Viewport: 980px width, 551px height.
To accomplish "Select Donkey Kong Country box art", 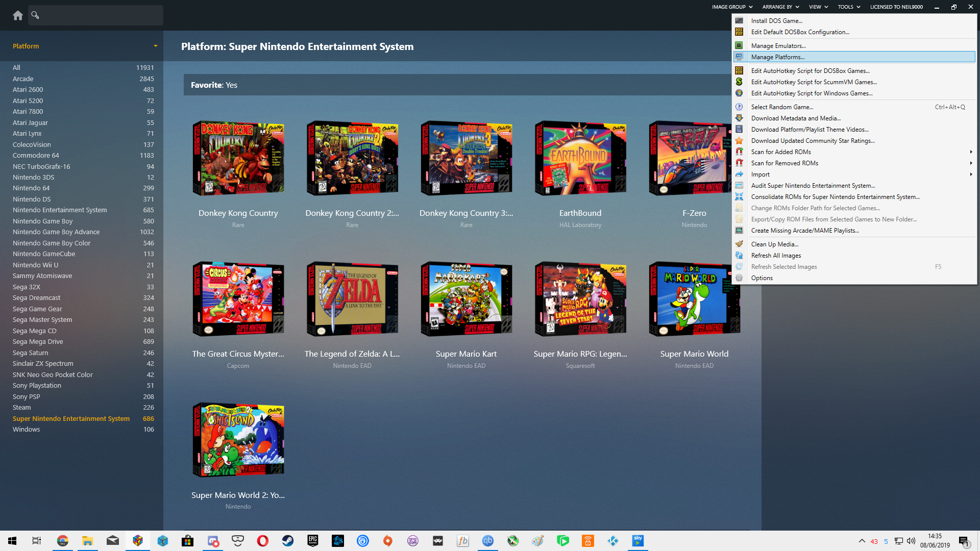I will [x=238, y=159].
